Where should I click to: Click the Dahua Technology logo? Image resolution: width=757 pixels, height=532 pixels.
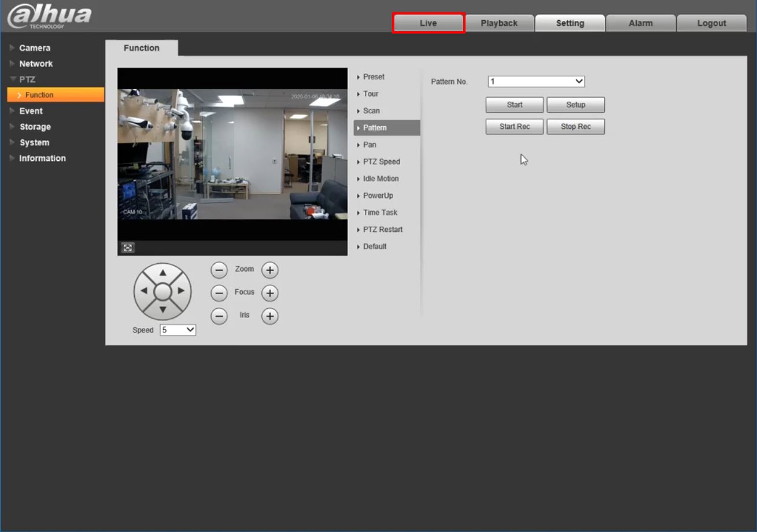pyautogui.click(x=49, y=16)
